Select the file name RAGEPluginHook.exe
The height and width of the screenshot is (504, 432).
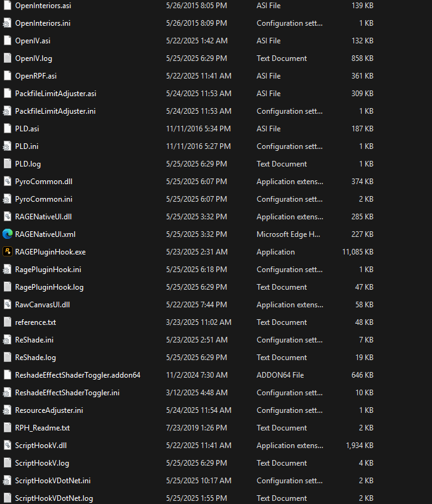50,252
